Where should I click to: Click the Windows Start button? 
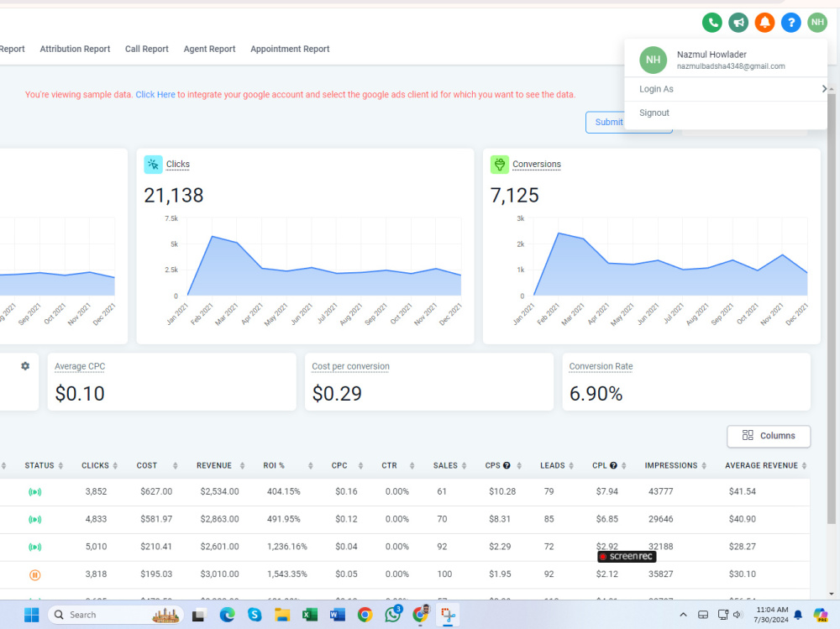coord(32,615)
